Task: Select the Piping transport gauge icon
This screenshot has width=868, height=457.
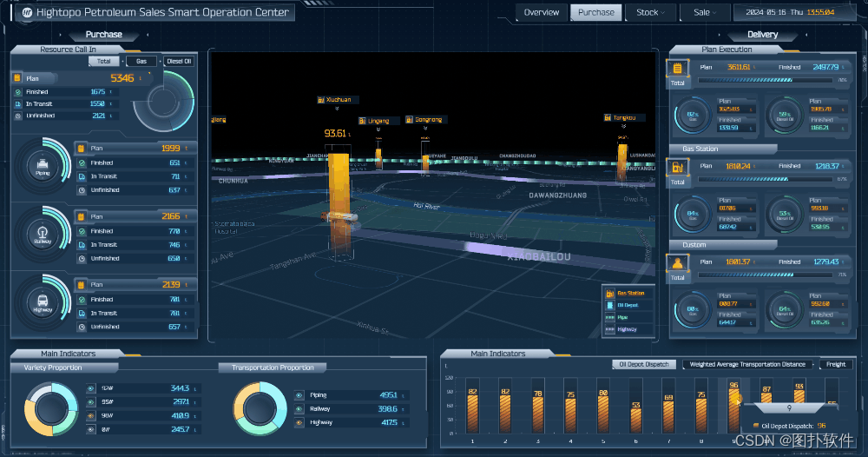Action: tap(43, 166)
